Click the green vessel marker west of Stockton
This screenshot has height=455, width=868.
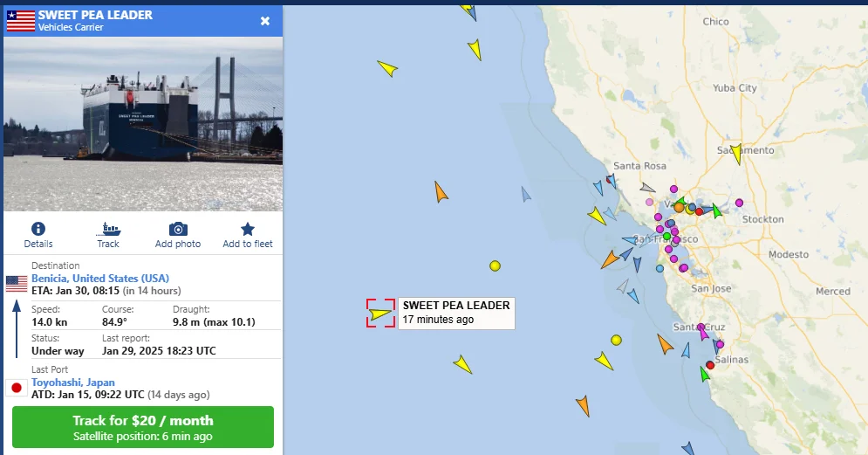tap(716, 210)
